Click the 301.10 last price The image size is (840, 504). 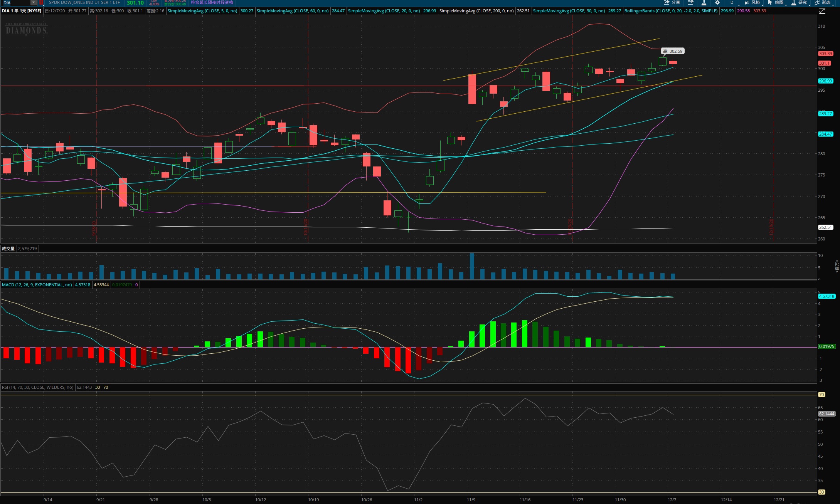(135, 3)
